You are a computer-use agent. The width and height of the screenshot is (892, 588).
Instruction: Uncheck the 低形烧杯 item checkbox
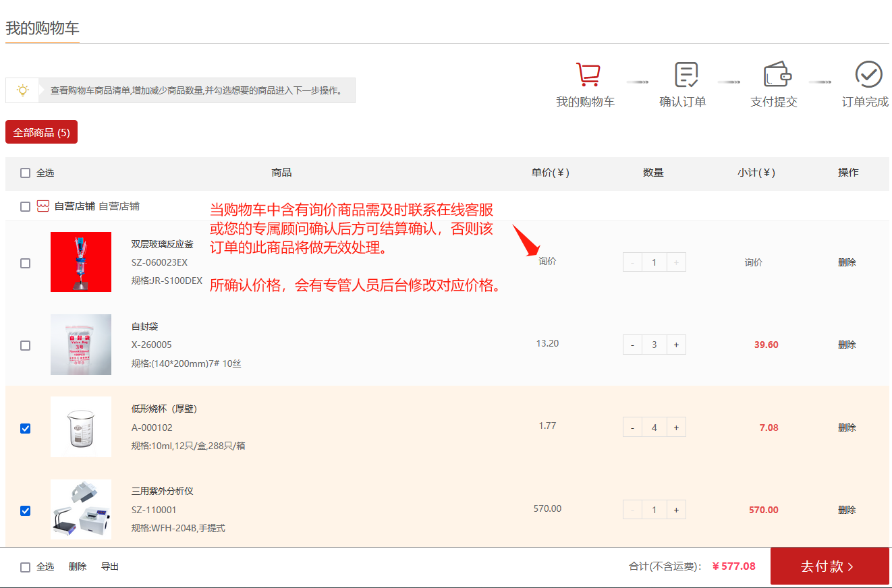click(x=26, y=428)
